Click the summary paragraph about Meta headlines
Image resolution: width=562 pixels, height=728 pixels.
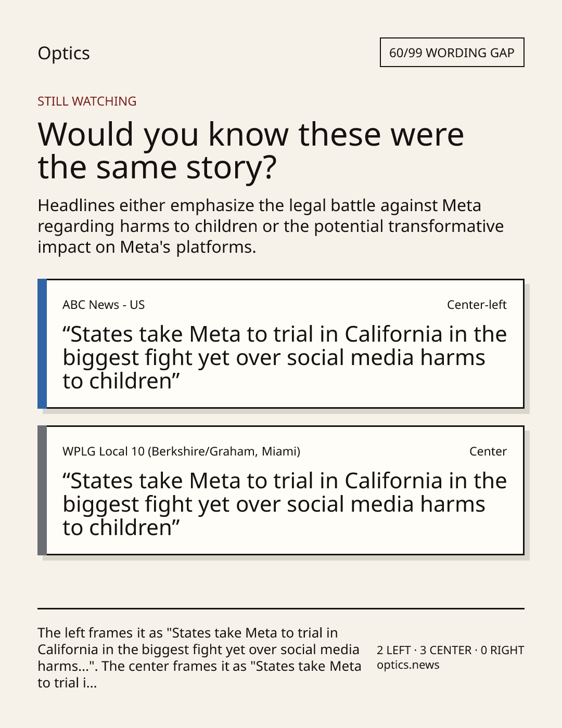pos(271,226)
